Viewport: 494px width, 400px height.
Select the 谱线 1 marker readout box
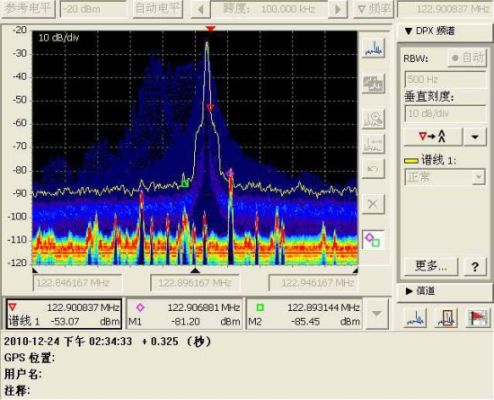64,314
